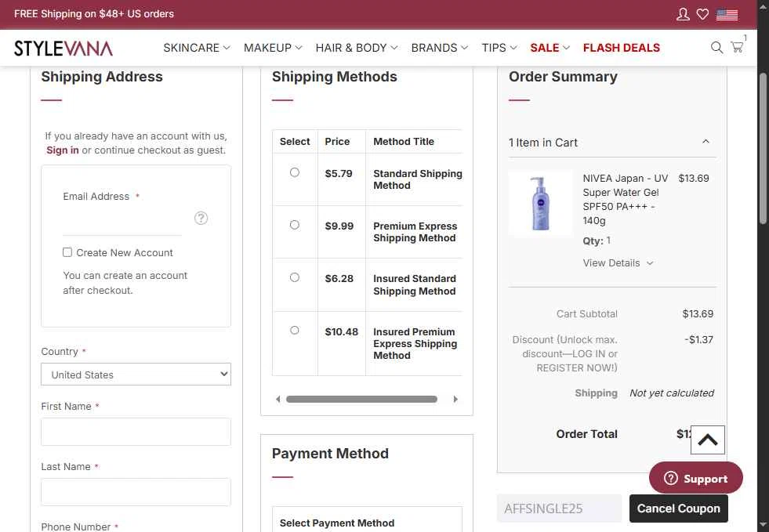Select Premium Express Shipping $9.99 radio

click(x=294, y=225)
